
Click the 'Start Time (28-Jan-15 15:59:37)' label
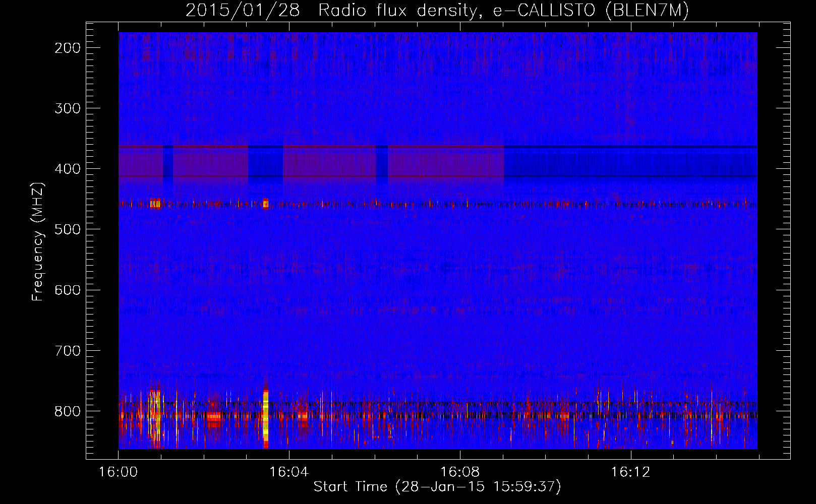pos(437,486)
